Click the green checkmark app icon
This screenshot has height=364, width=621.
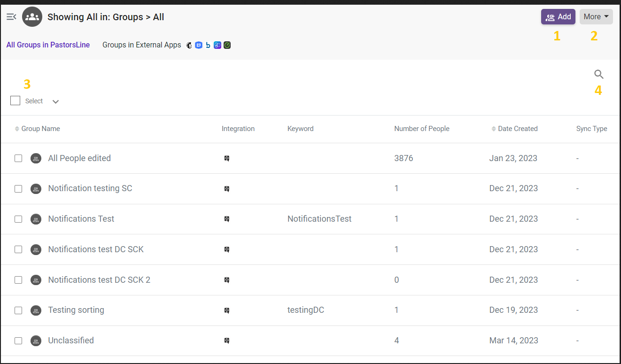(227, 45)
